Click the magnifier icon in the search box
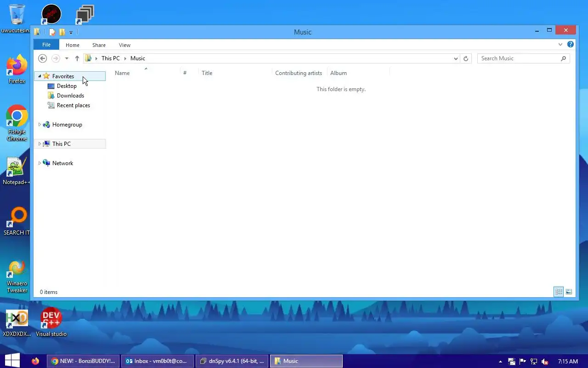 (564, 58)
